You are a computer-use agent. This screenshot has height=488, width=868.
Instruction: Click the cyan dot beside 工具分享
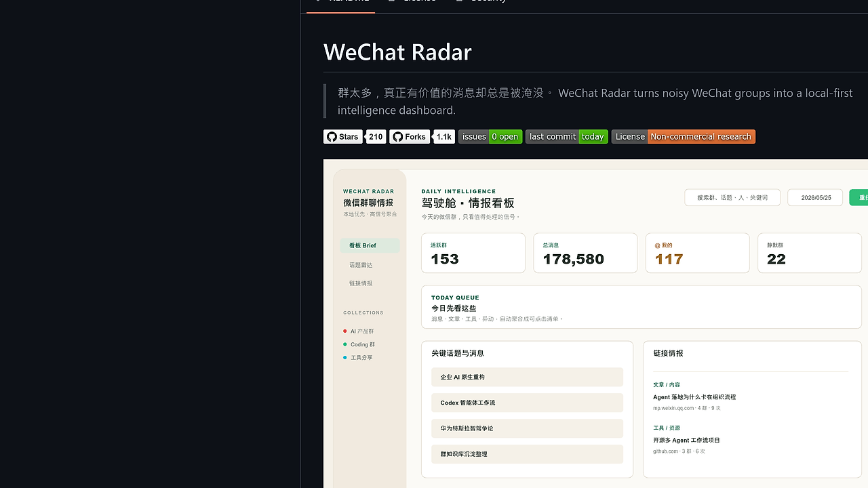[x=345, y=357]
